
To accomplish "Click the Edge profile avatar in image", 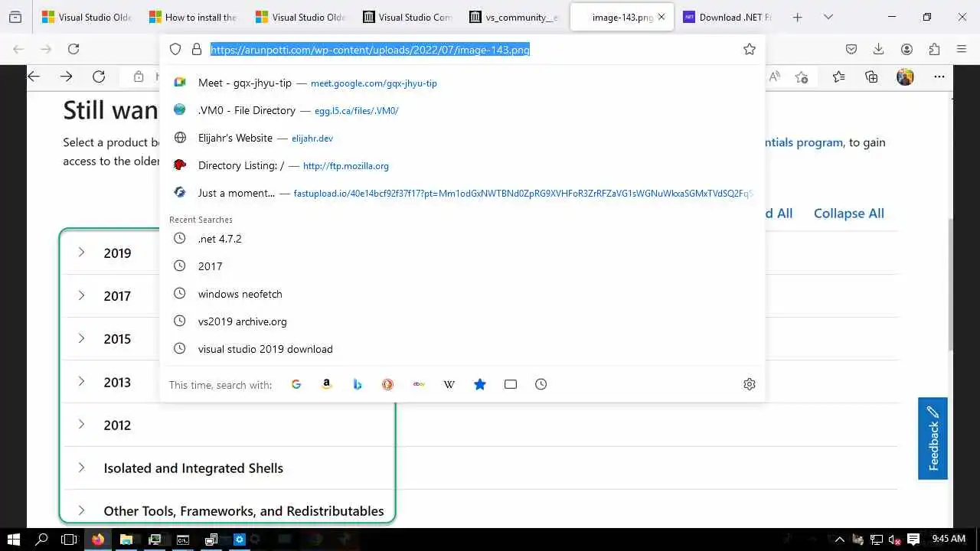I will [905, 77].
